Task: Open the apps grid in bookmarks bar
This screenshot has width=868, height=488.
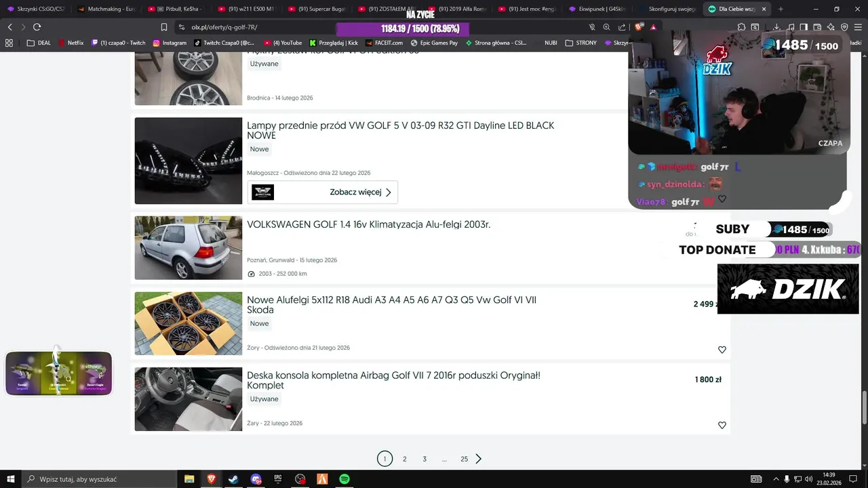Action: click(9, 43)
